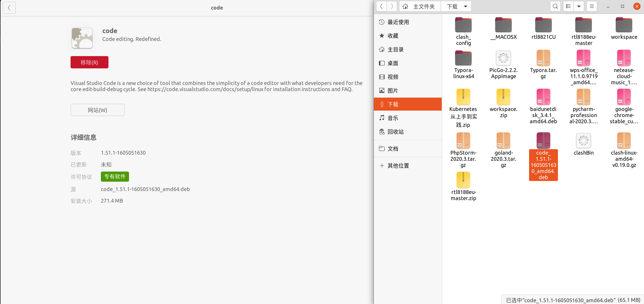Click the 移除(R) remove button
The height and width of the screenshot is (304, 644).
click(x=89, y=62)
